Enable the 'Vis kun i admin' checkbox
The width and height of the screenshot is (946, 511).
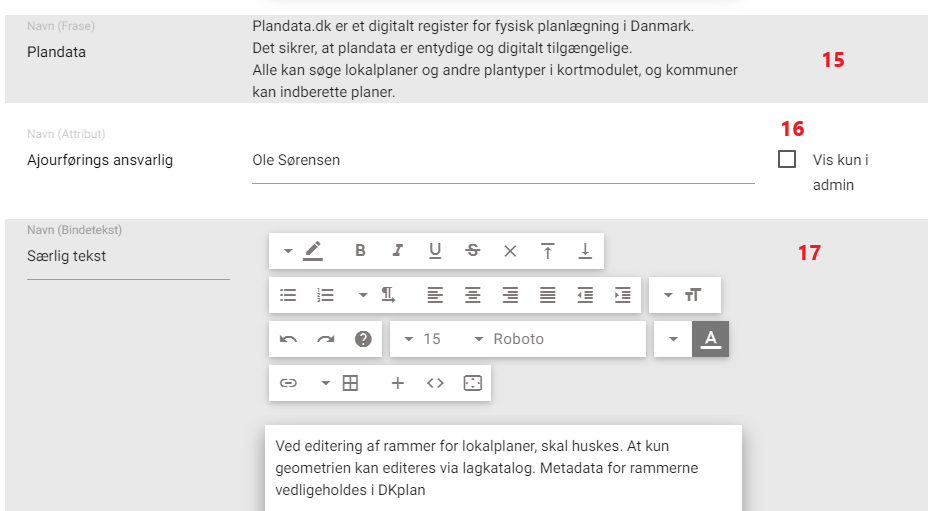click(x=787, y=159)
